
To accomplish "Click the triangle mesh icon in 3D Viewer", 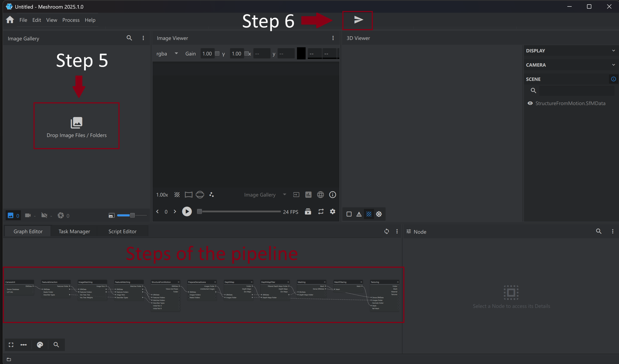I will 359,214.
